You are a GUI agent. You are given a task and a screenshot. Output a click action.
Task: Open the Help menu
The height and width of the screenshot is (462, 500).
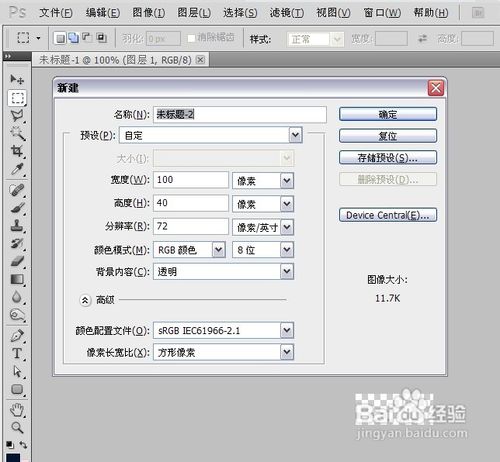pos(431,13)
